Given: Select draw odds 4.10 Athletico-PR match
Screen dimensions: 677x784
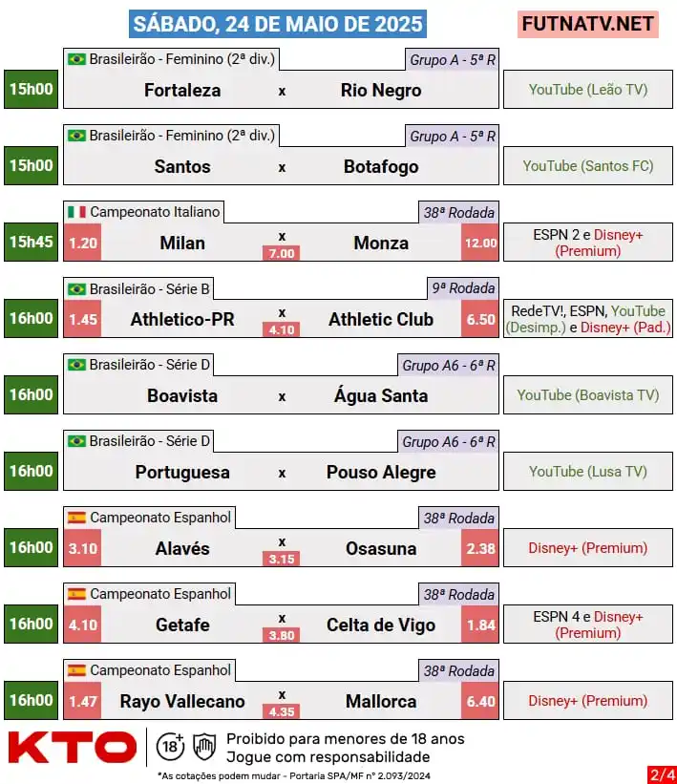Looking at the screenshot, I should tap(282, 329).
